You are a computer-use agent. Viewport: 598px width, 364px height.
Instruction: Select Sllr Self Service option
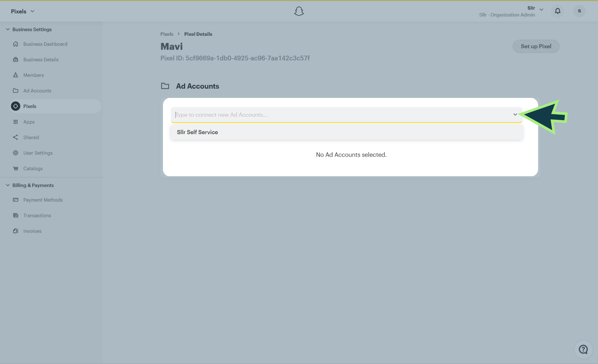(x=197, y=132)
